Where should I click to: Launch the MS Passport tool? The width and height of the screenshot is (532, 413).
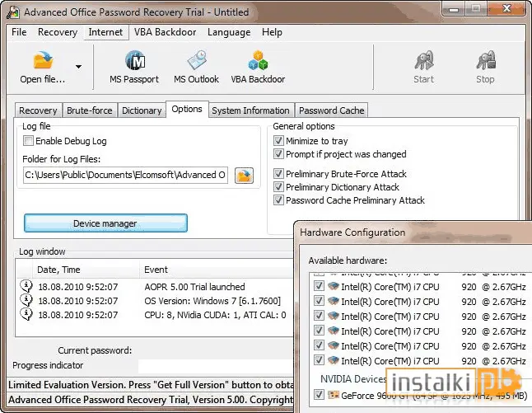click(x=135, y=68)
